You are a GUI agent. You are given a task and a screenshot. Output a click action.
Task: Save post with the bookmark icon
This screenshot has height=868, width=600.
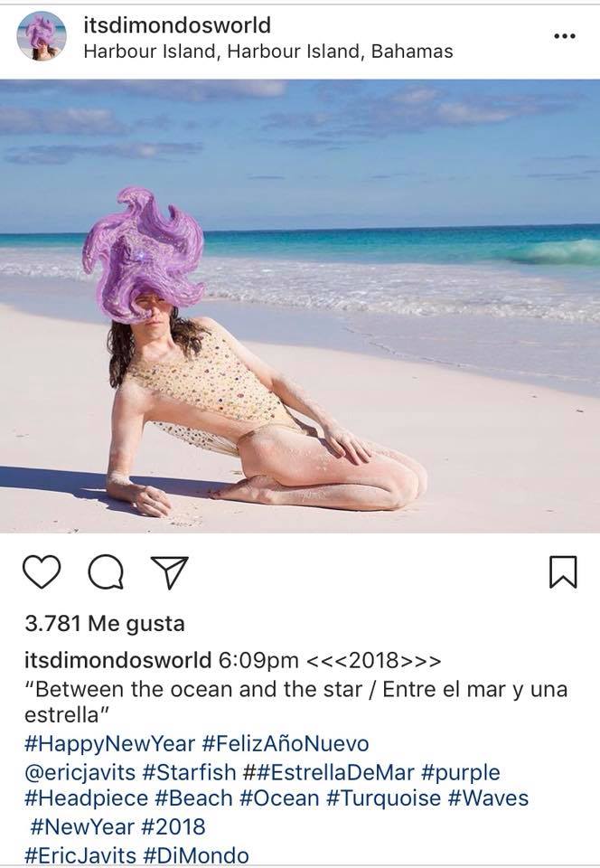[563, 571]
